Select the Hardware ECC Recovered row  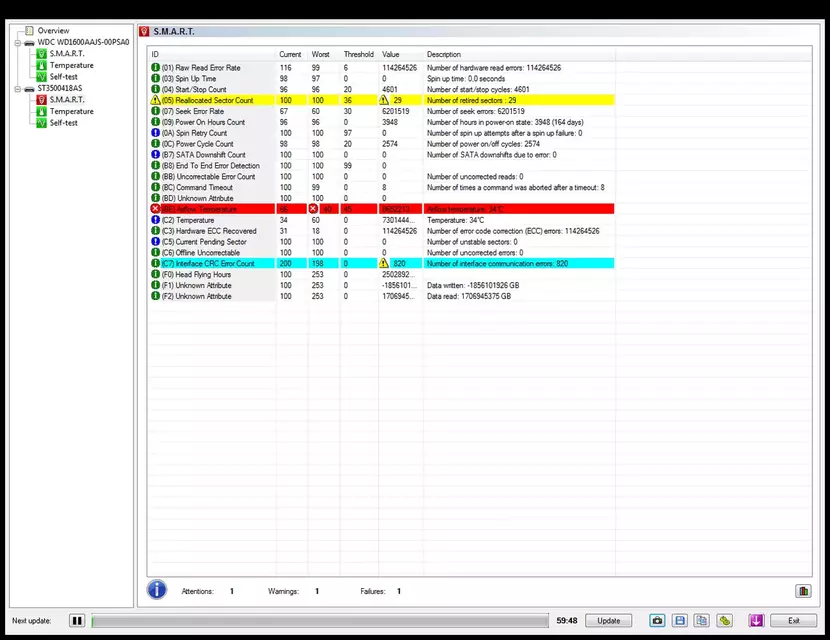(382, 231)
